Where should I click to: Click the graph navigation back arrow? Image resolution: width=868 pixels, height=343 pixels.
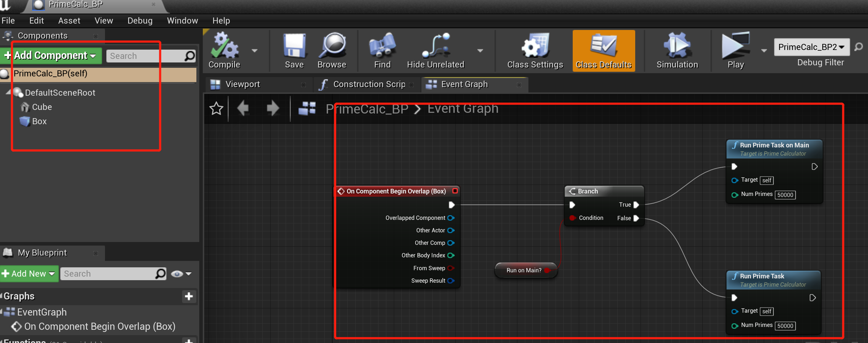click(x=243, y=108)
